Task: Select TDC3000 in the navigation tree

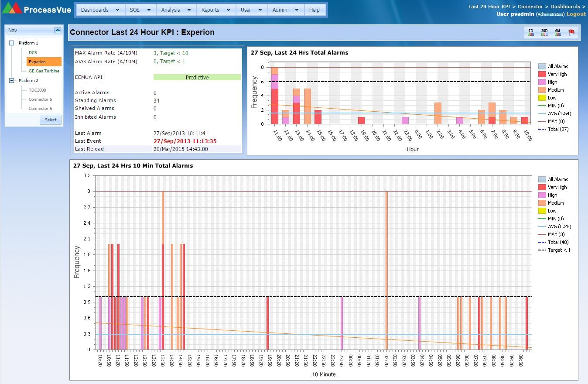Action: click(38, 90)
